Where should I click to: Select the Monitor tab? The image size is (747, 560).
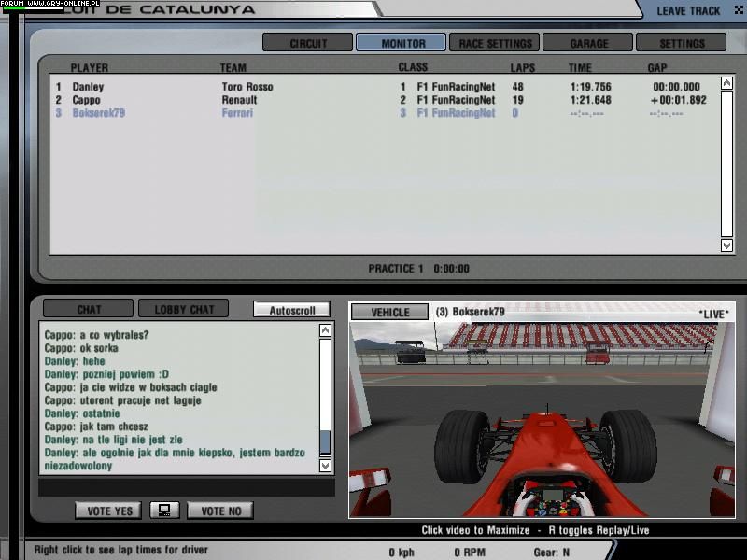click(402, 43)
